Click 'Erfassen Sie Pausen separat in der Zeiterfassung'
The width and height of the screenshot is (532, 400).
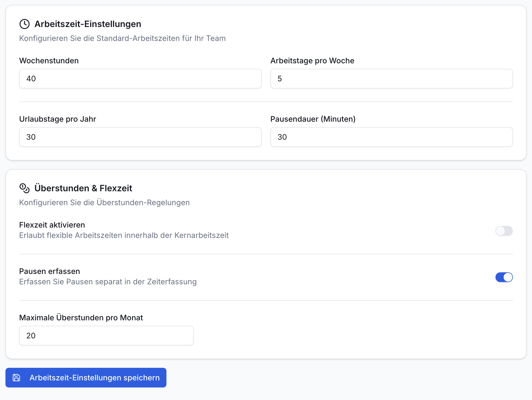pos(108,282)
